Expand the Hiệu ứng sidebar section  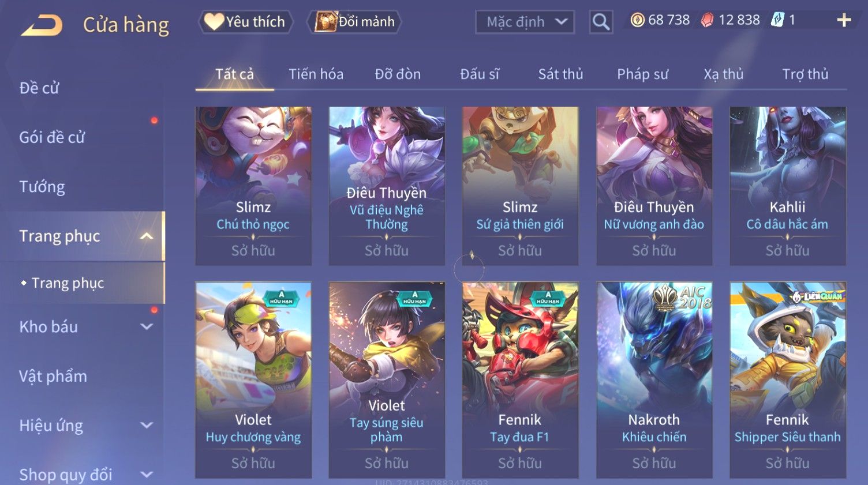tap(147, 426)
